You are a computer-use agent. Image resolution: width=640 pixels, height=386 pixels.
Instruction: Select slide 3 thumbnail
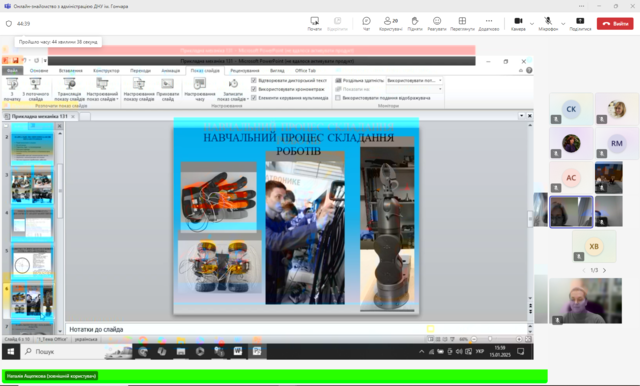pos(32,187)
